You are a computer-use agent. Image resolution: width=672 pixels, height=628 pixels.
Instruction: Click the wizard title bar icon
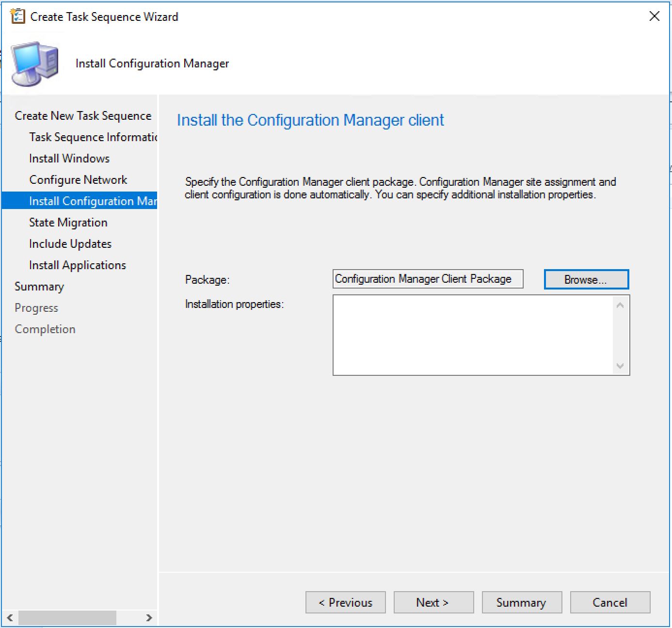click(x=17, y=16)
